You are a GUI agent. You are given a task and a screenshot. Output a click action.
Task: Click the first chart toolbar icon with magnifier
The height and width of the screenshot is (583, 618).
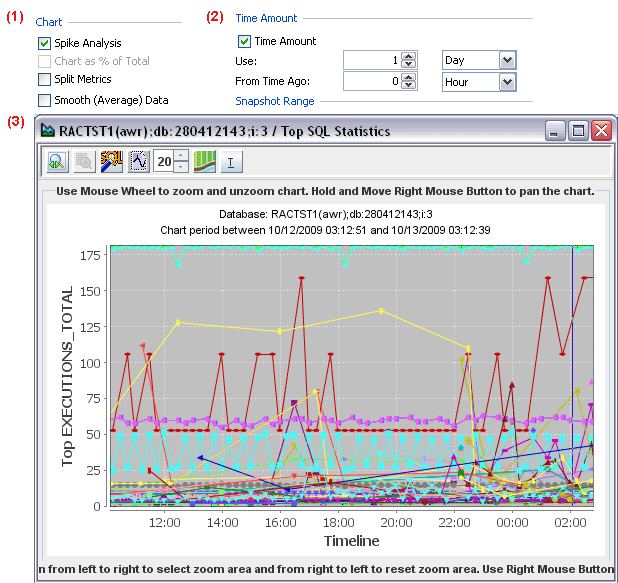tap(56, 161)
